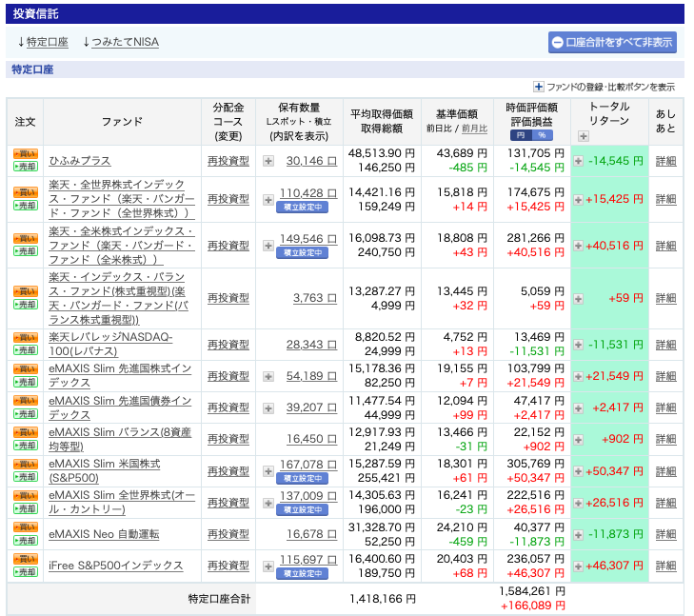Click 買い for eMAXIS Slim 米国株式(S&P500)
The width and height of the screenshot is (694, 616).
coord(26,465)
